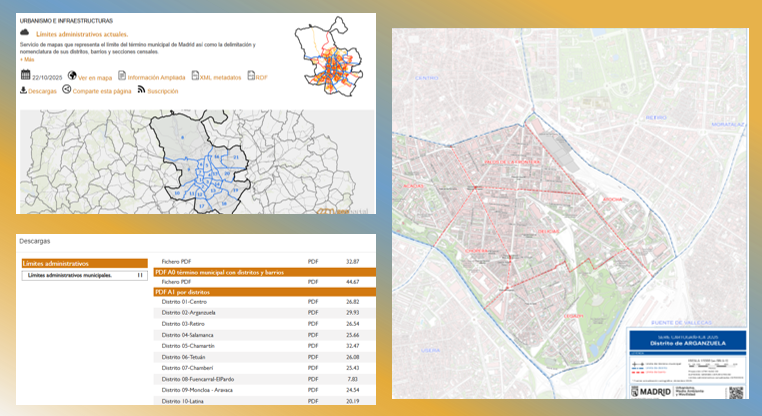
Task: Click the PDF A0 término municipal section header
Action: pyautogui.click(x=265, y=272)
